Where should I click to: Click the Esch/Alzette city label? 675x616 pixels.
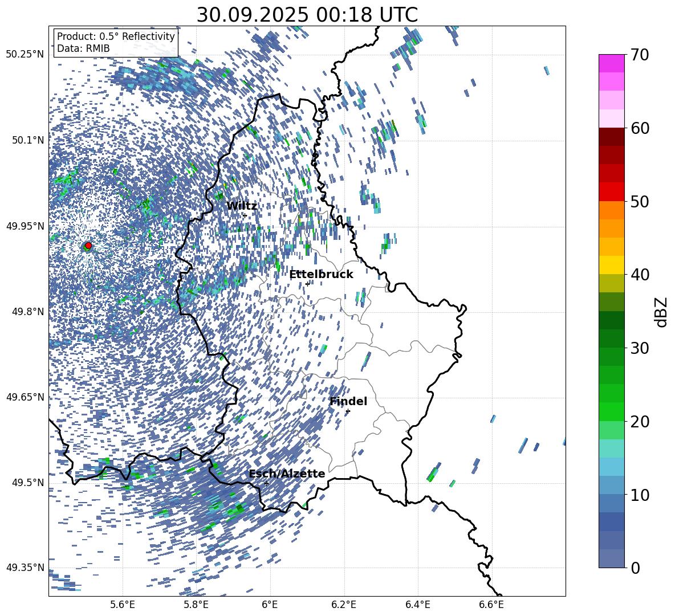287,474
